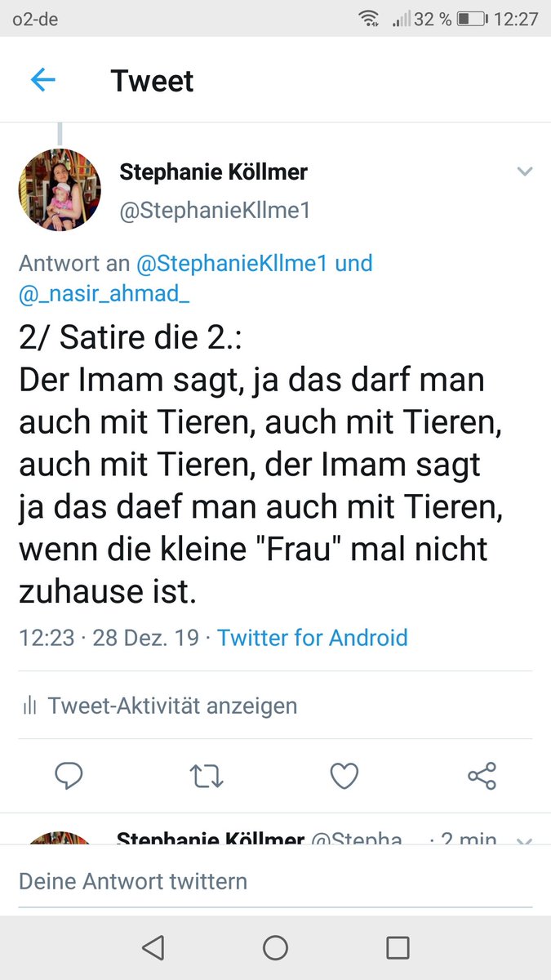Open Android recent apps square
Screen dimensions: 551x980
pos(398,947)
